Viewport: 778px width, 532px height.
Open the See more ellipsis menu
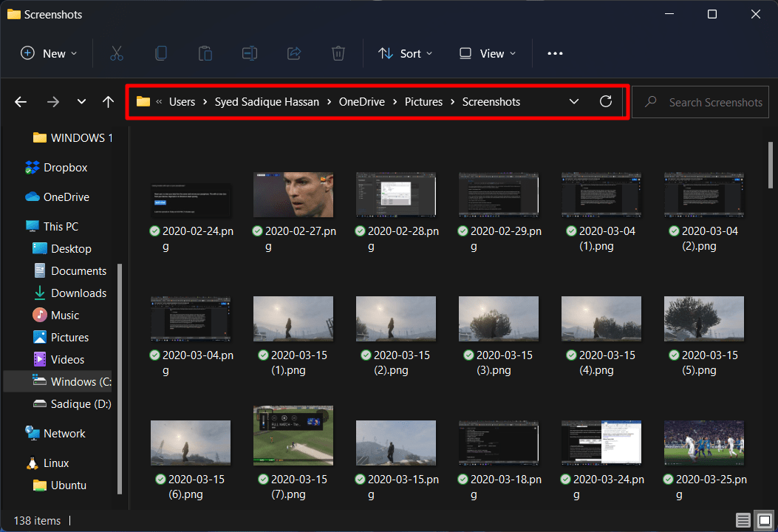(555, 53)
